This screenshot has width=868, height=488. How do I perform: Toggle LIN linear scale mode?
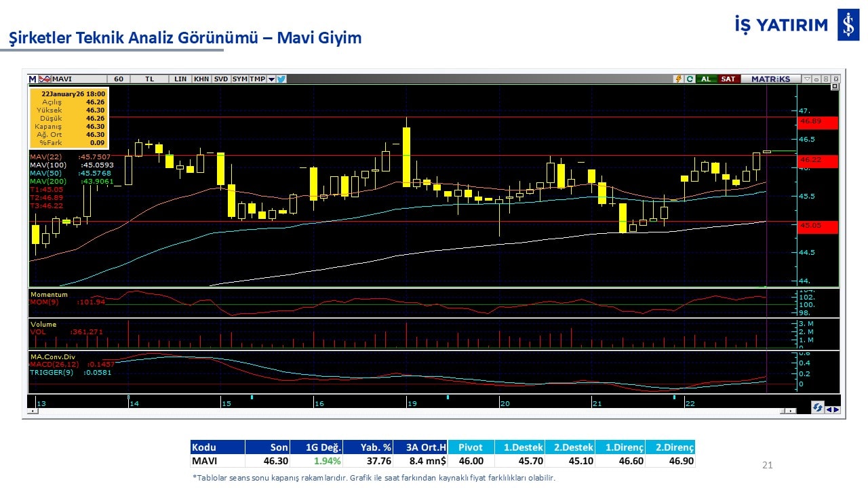coord(180,79)
